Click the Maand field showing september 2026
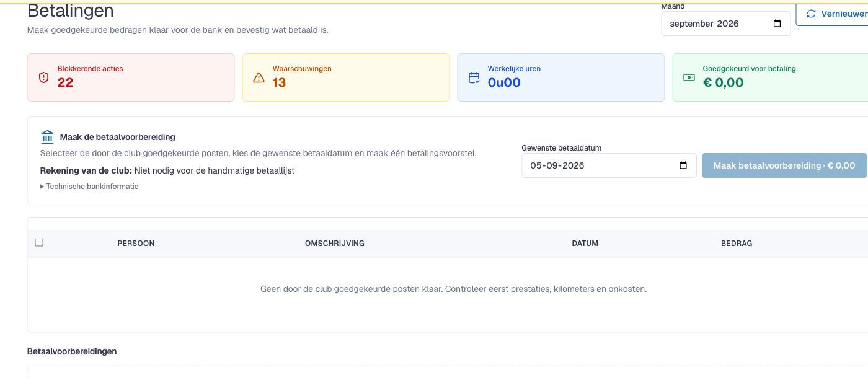This screenshot has height=378, width=868. (725, 24)
